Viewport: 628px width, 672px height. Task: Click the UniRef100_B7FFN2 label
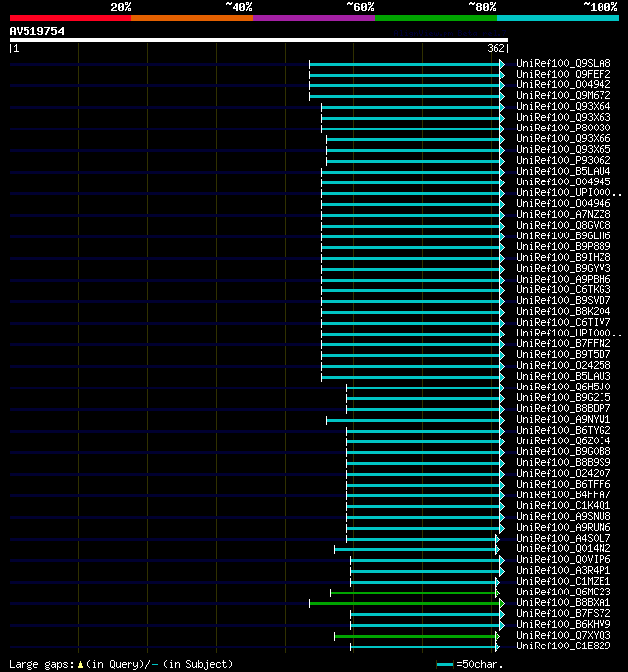(x=563, y=343)
